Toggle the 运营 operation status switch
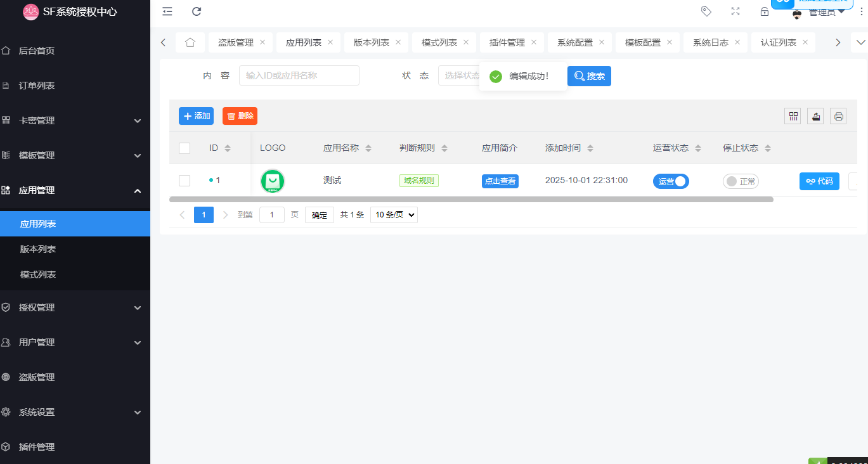 pyautogui.click(x=671, y=181)
